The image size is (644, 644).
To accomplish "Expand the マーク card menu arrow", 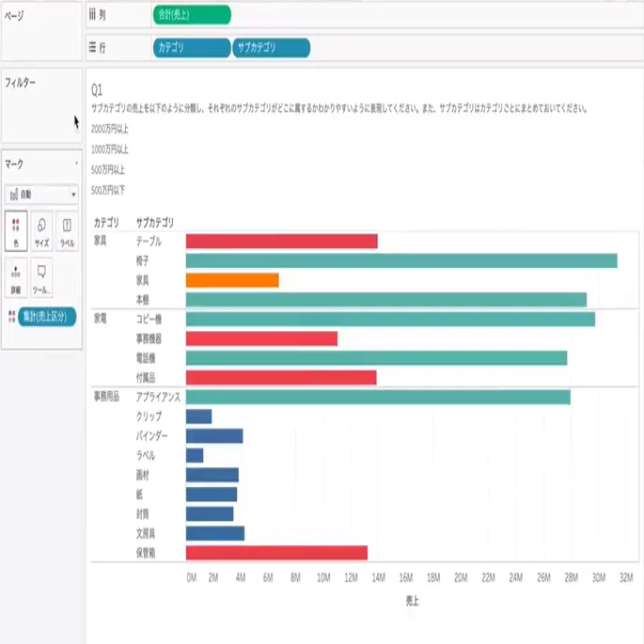I will (x=76, y=164).
